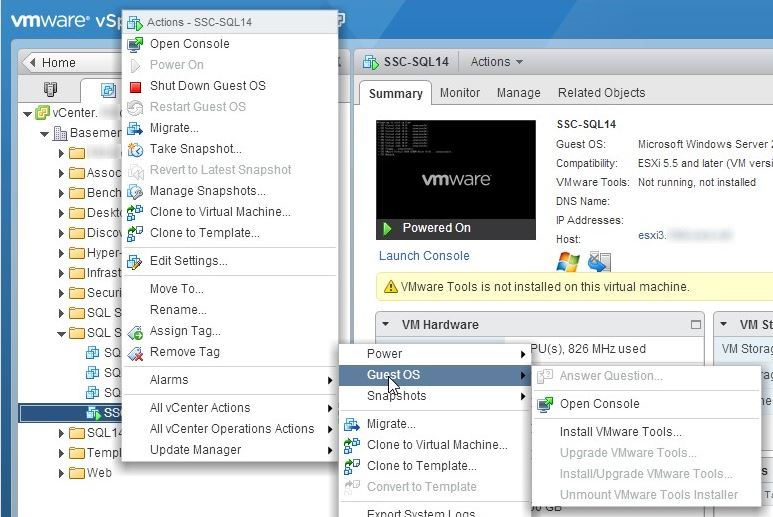
Task: Collapse the expanded SQL S folder
Action: (61, 334)
